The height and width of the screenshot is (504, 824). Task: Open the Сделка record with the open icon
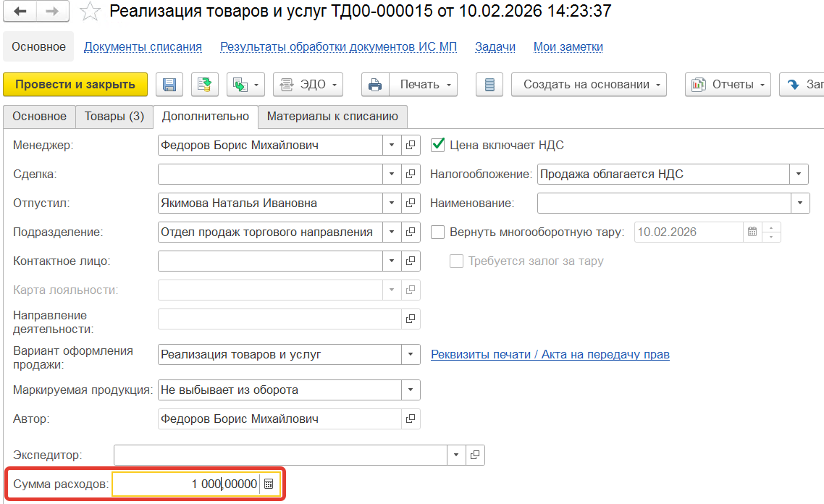click(x=411, y=174)
